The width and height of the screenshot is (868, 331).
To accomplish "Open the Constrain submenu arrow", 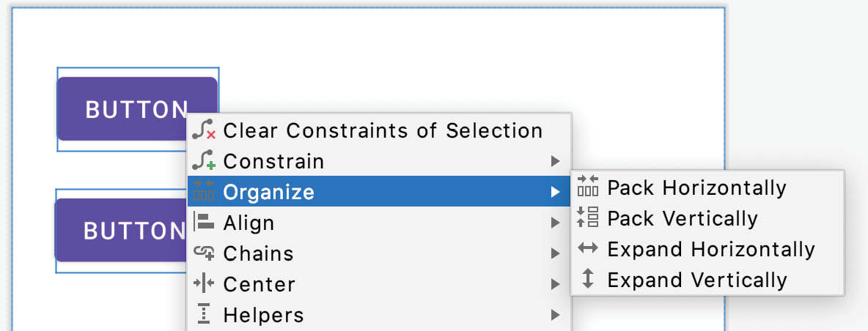I will point(555,161).
